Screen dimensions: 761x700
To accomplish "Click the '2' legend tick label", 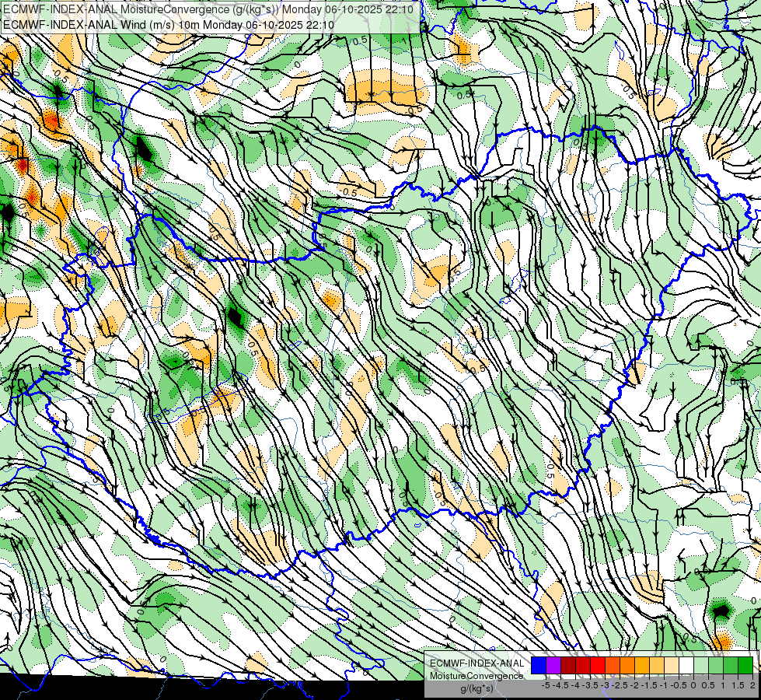I will click(x=752, y=685).
